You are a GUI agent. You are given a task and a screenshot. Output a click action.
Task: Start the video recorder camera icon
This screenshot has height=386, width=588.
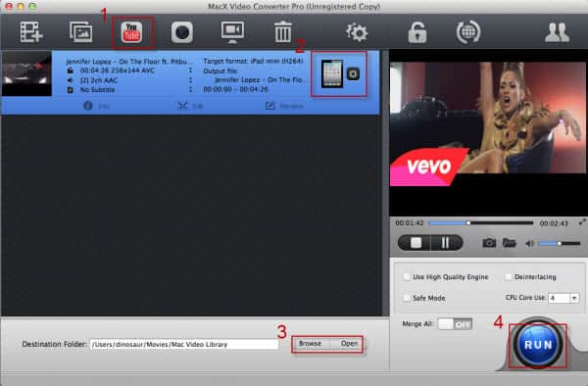[x=182, y=32]
